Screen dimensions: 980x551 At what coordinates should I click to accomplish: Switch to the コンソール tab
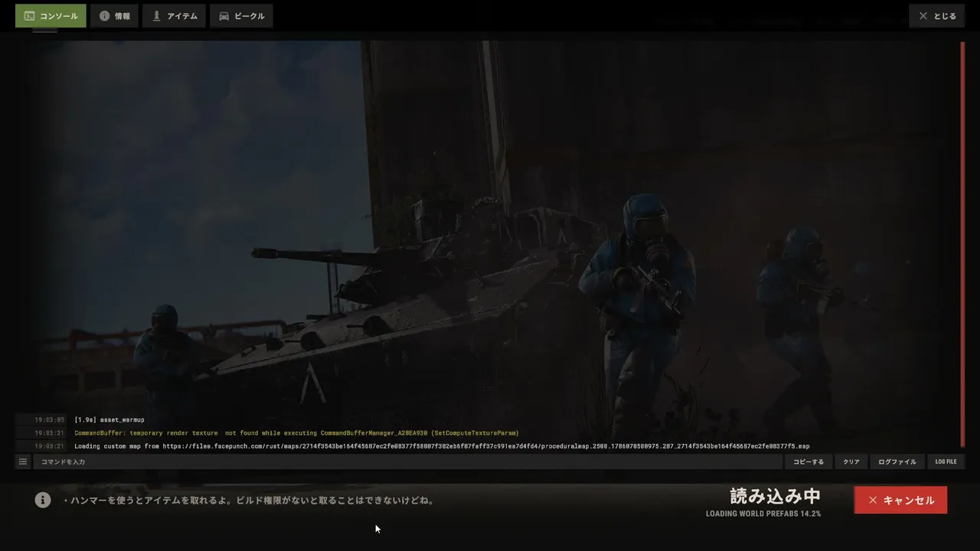(x=51, y=16)
